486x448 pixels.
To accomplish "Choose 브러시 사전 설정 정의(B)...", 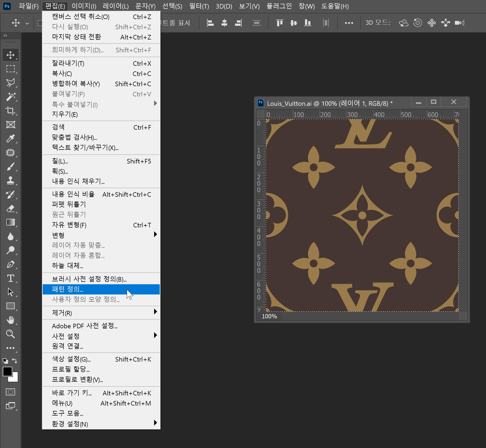I will 101,279.
